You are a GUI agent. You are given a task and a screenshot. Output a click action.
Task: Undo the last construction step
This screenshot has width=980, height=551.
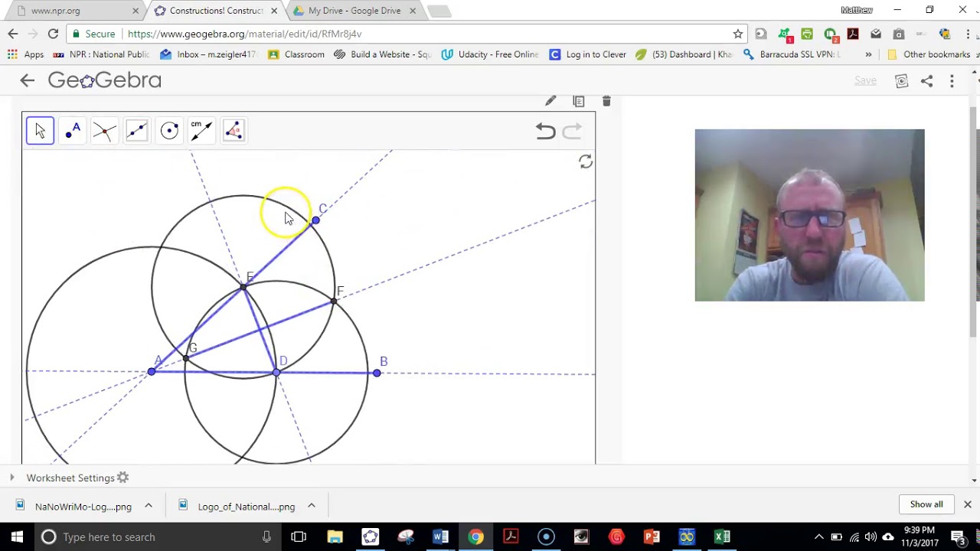pyautogui.click(x=545, y=132)
